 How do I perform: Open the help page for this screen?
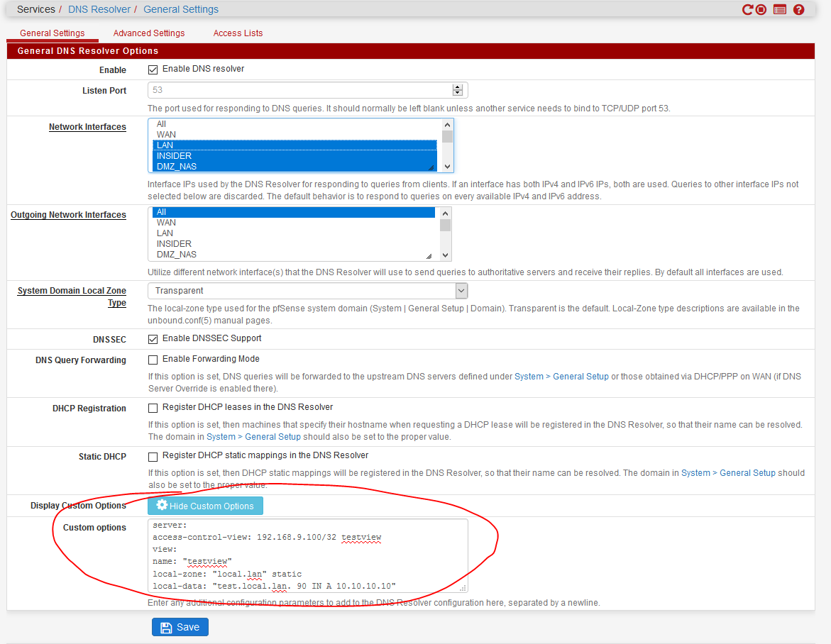click(x=798, y=9)
